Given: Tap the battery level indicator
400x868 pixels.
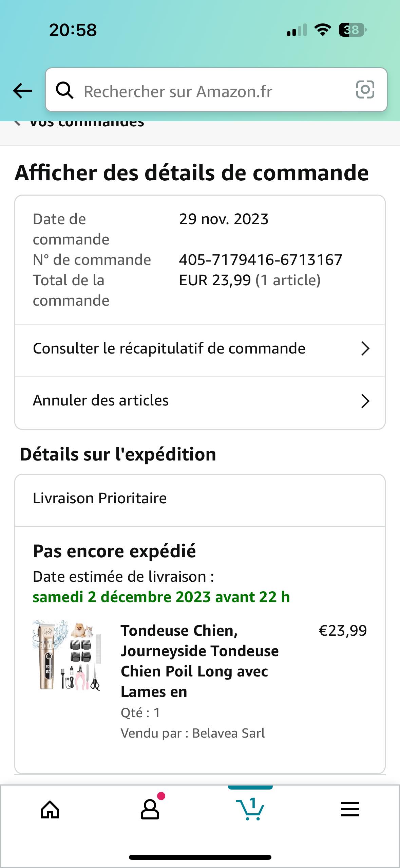Looking at the screenshot, I should (x=353, y=30).
